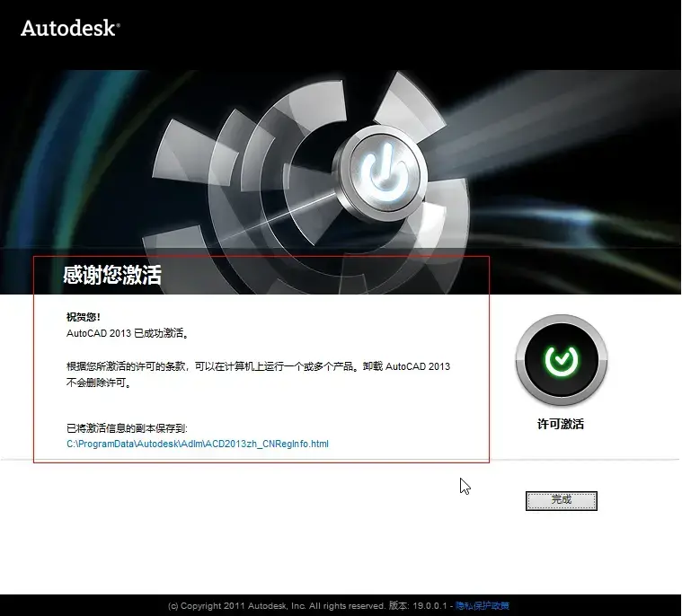
Task: Open the 隐私保护政策 link in footer
Action: pos(483,605)
